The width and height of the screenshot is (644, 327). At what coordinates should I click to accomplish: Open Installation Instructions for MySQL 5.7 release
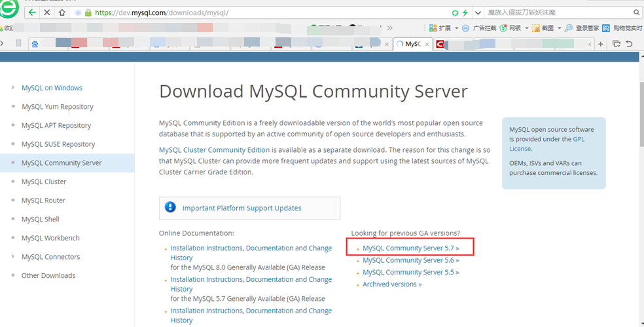coord(207,279)
